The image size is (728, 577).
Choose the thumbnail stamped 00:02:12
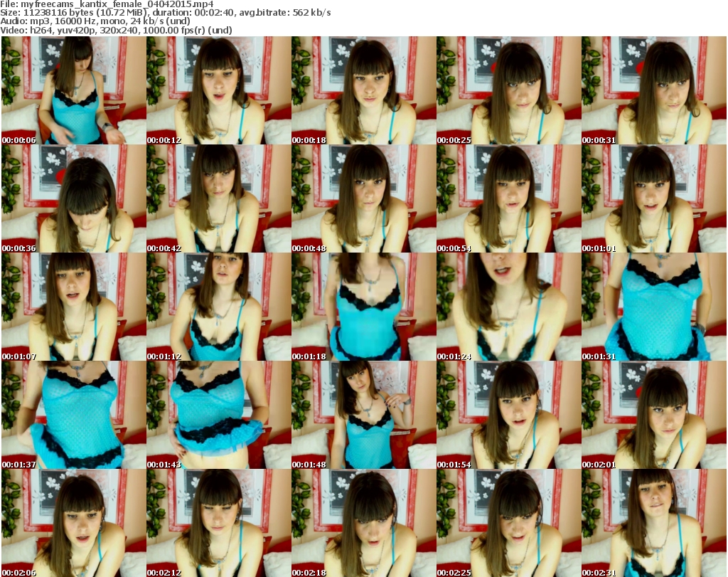218,523
